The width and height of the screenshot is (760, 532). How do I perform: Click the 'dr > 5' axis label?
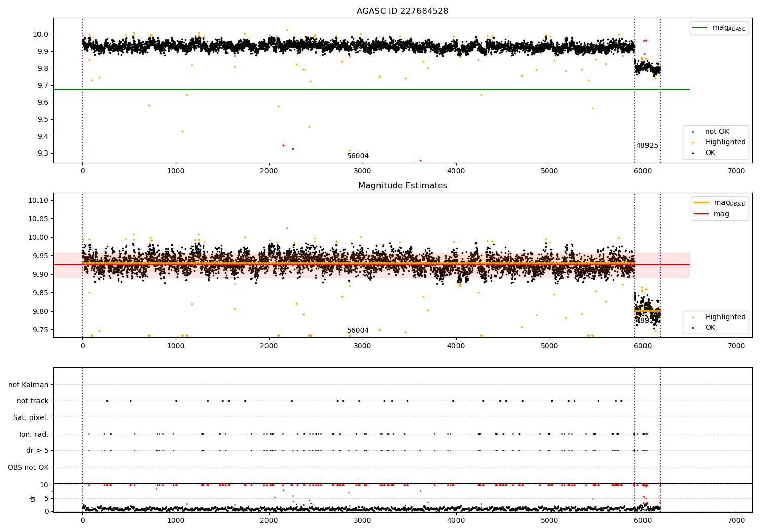(x=37, y=451)
